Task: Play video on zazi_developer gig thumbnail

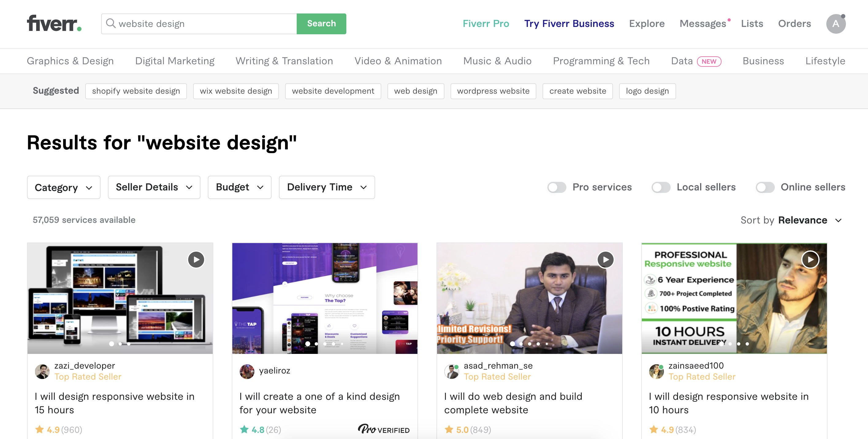Action: [196, 260]
